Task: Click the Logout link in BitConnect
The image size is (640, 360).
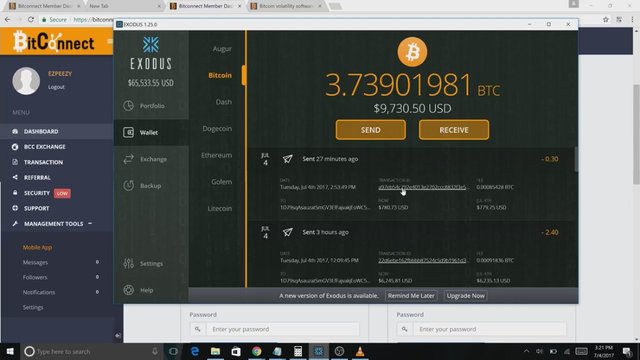Action: [x=56, y=87]
